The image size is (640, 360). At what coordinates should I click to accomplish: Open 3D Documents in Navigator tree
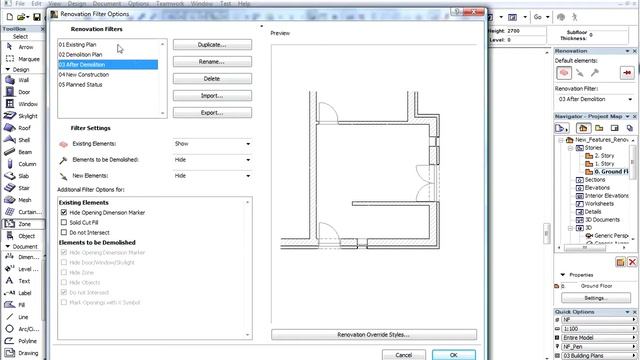(x=598, y=220)
